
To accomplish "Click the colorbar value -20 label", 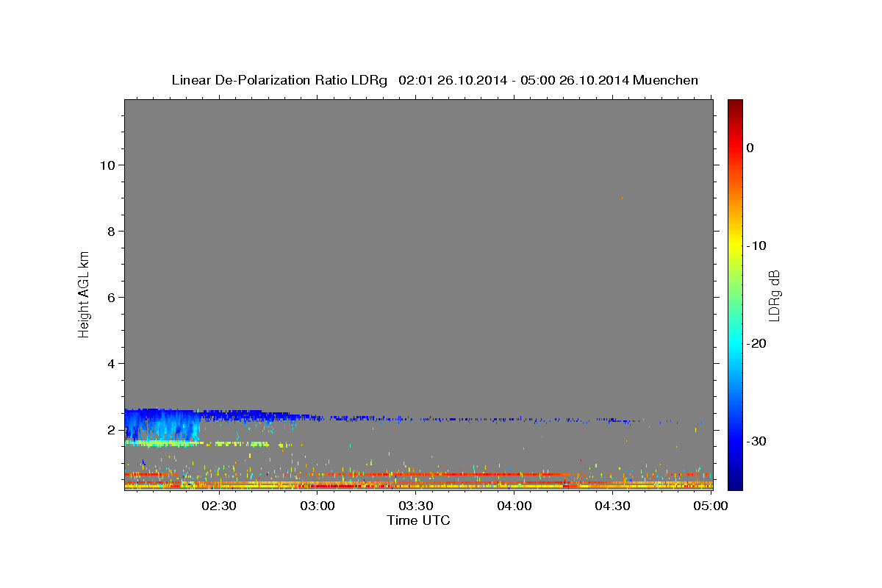I will click(x=757, y=343).
